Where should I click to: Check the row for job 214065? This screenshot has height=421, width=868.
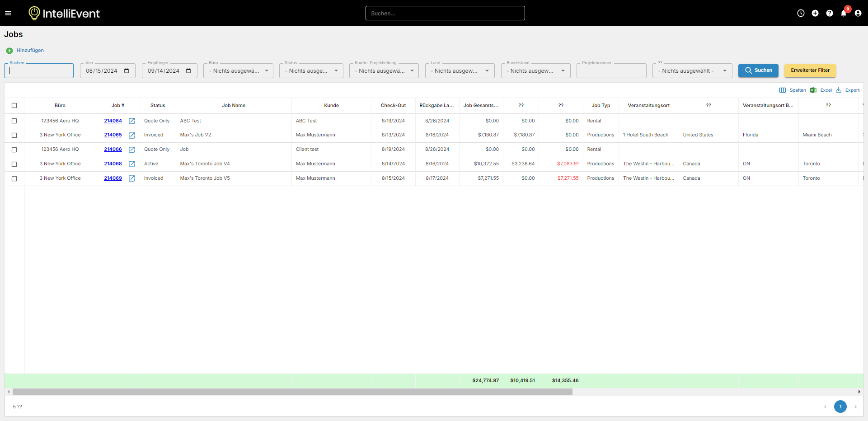[x=14, y=136]
